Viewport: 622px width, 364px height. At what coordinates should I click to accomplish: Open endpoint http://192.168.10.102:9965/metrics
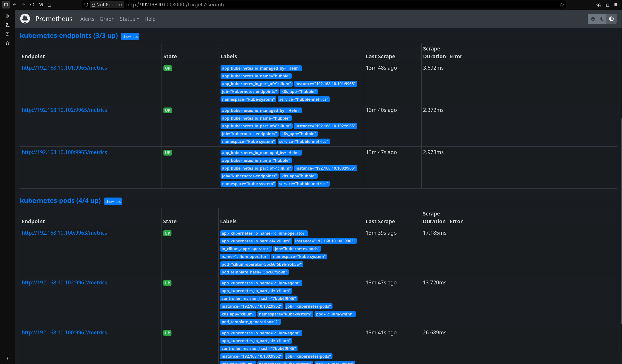64,110
